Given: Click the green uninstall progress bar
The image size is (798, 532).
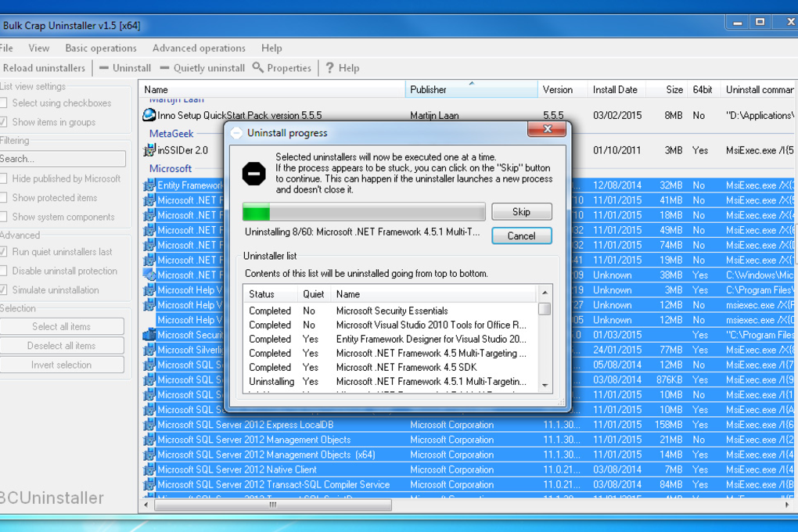Looking at the screenshot, I should coord(364,212).
